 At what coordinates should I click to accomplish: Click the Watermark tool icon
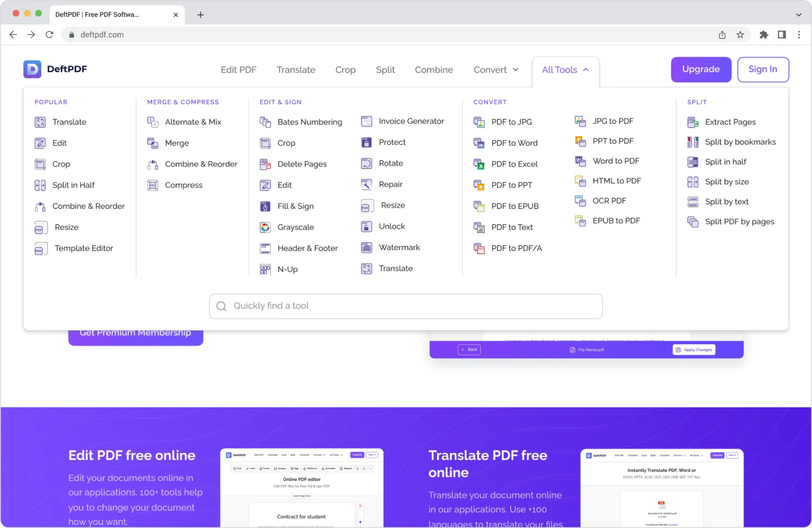tap(366, 248)
